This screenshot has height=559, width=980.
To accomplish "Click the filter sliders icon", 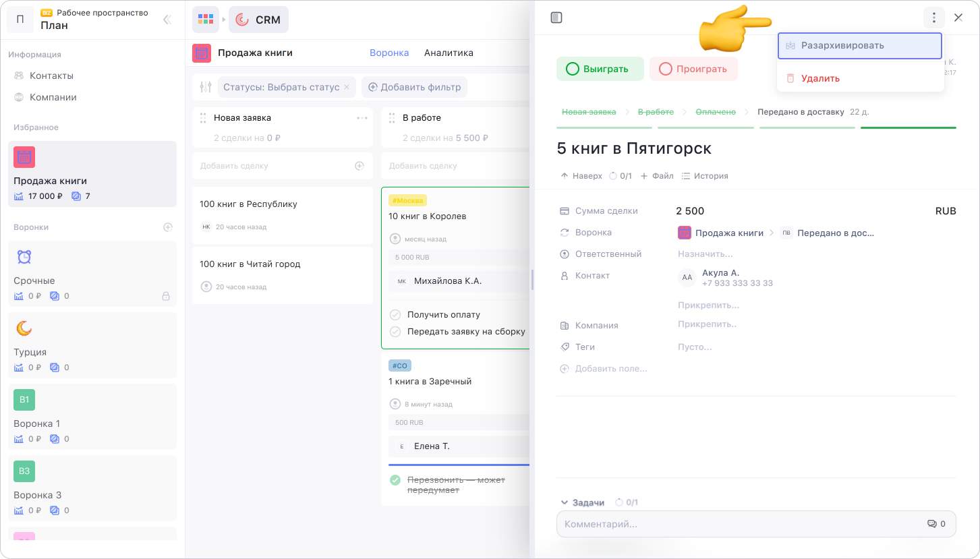I will [x=206, y=87].
